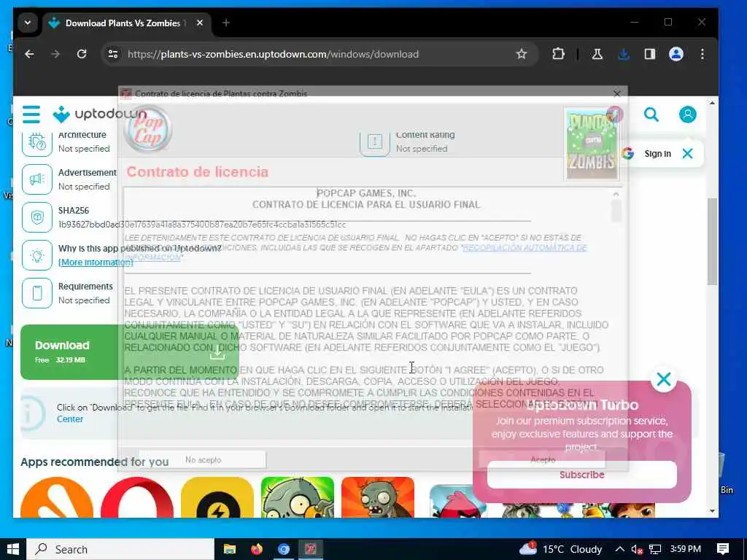The image size is (747, 560).
Task: Open the browser extensions icon
Action: tap(558, 54)
